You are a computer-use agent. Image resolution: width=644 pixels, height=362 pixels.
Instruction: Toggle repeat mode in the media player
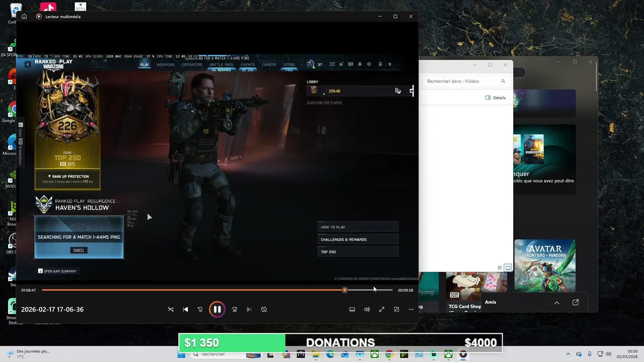tap(264, 309)
